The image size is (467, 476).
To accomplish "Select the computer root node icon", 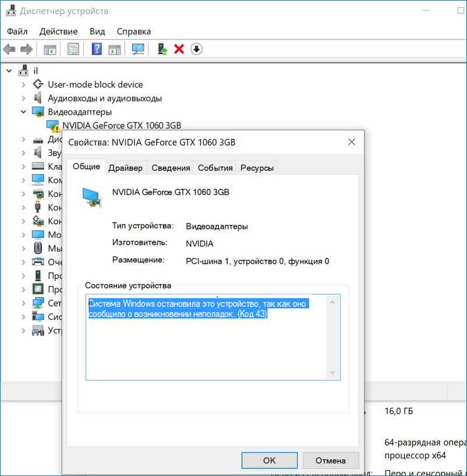I will pos(23,70).
